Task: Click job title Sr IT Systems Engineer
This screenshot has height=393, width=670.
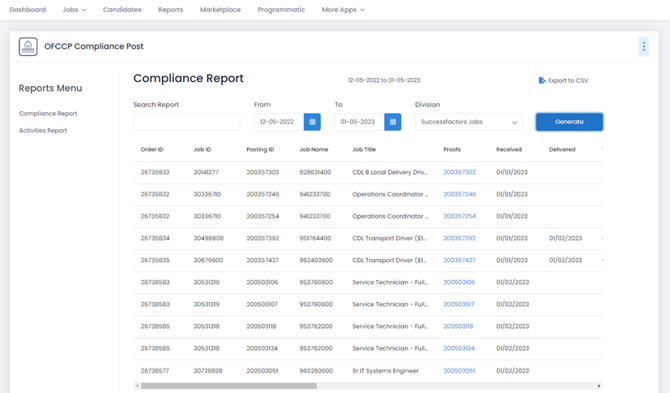Action: click(385, 370)
